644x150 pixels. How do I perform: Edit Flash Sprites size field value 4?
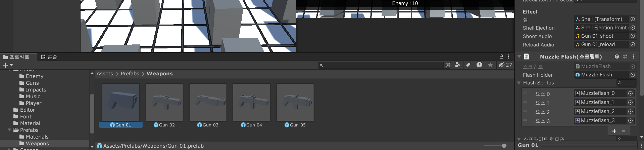(x=626, y=83)
